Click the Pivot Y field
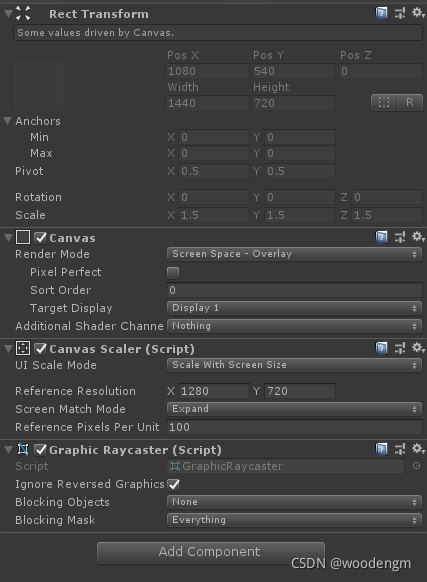The width and height of the screenshot is (427, 582). tap(300, 171)
